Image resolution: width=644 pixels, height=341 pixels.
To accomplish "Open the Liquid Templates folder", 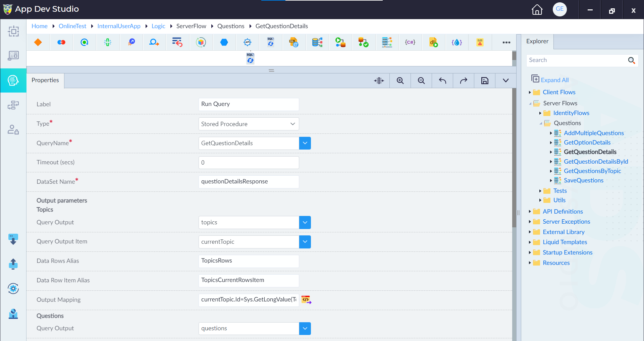I will point(565,242).
